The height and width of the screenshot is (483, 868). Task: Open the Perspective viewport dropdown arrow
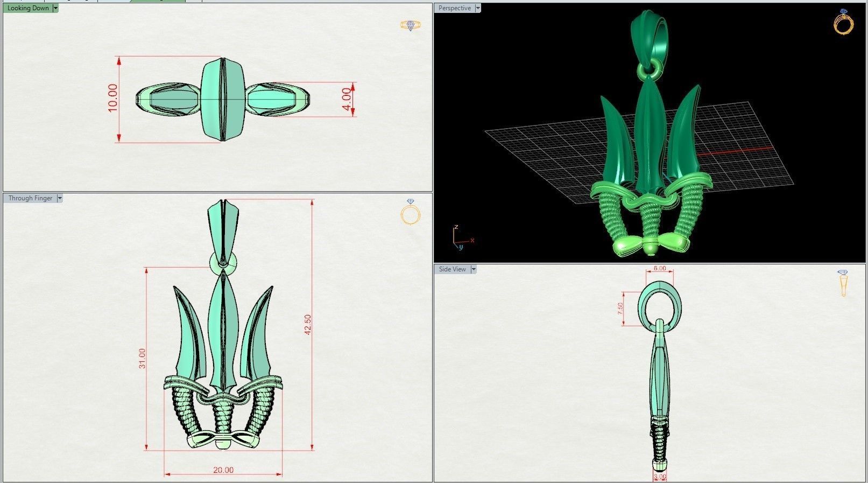(478, 8)
